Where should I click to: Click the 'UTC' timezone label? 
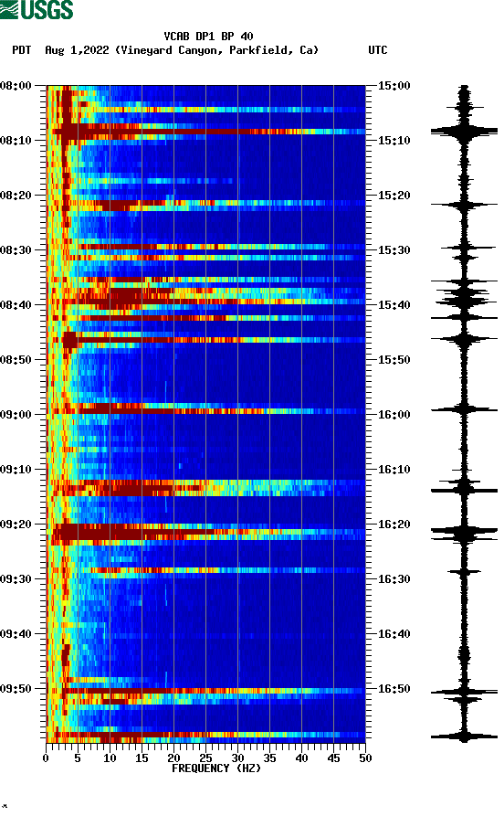tap(378, 50)
